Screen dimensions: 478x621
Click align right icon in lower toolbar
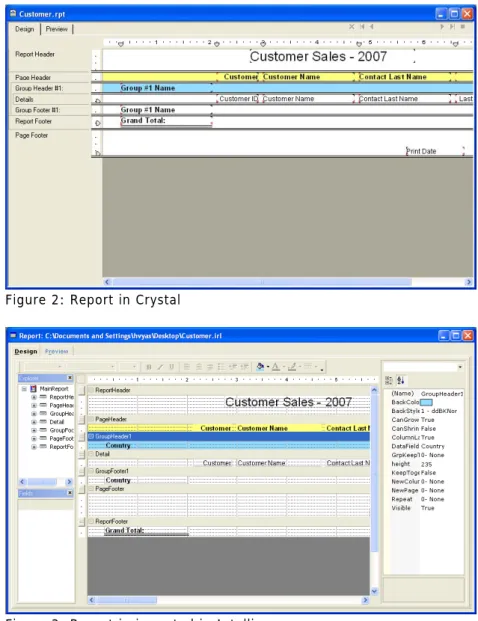[x=210, y=367]
